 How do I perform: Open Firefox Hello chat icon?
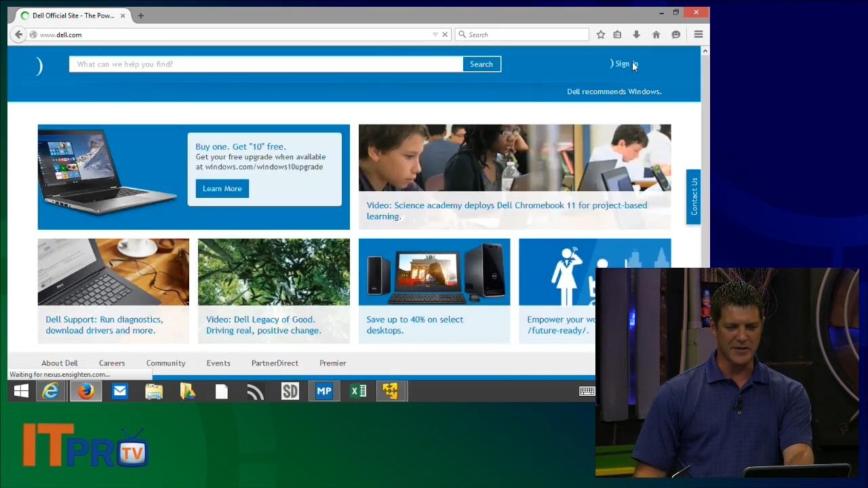[675, 35]
